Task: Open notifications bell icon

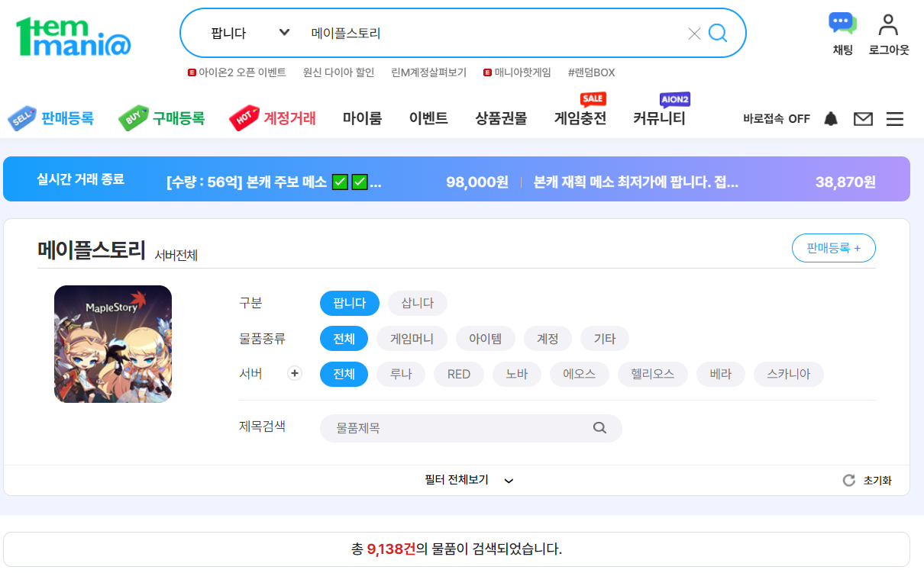Action: coord(831,119)
